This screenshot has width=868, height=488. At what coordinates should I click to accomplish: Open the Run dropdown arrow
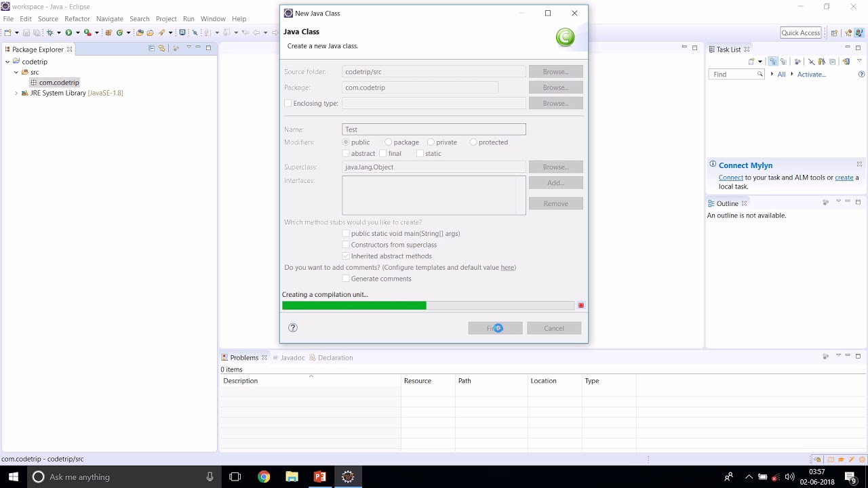(77, 33)
